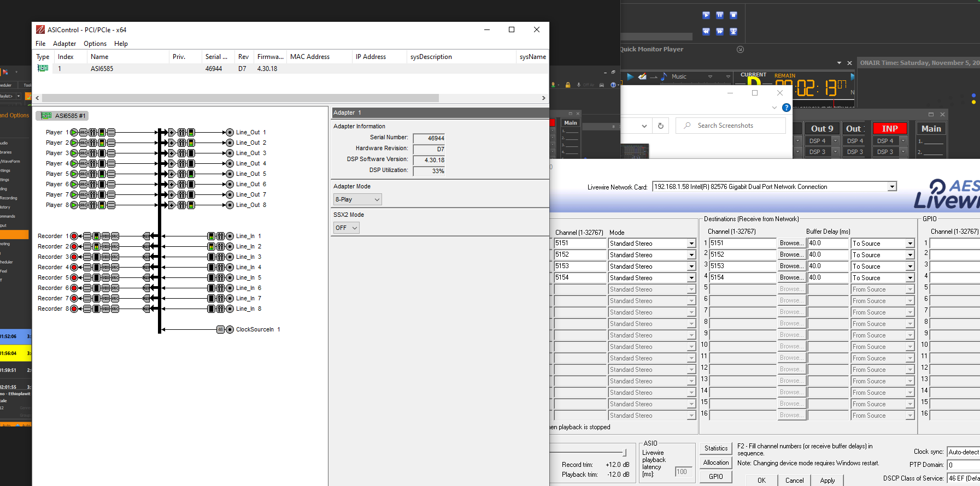Viewport: 980px width, 486px height.
Task: Click the refresh icon beside Search Screenshots
Action: (660, 126)
